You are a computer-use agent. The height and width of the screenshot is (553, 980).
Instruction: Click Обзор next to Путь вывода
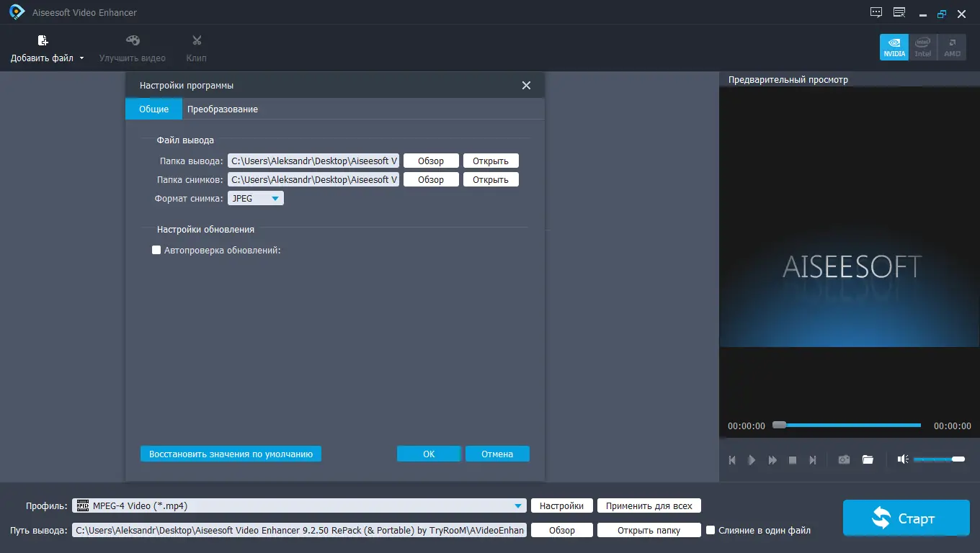562,530
